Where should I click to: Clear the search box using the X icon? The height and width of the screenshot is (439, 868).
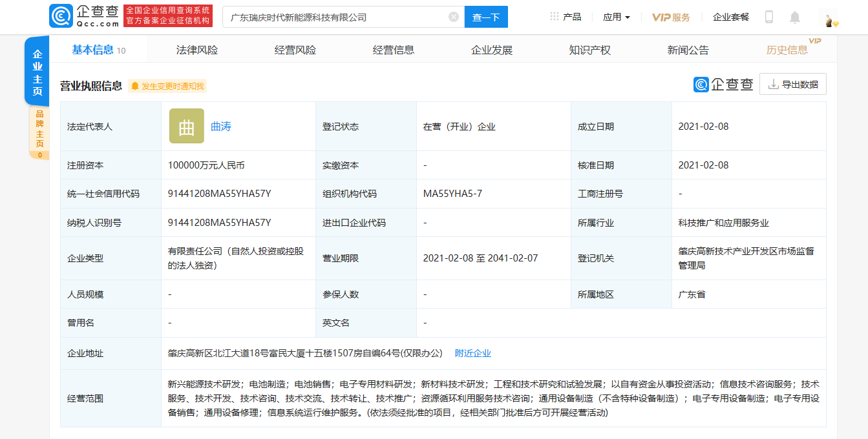pyautogui.click(x=452, y=17)
